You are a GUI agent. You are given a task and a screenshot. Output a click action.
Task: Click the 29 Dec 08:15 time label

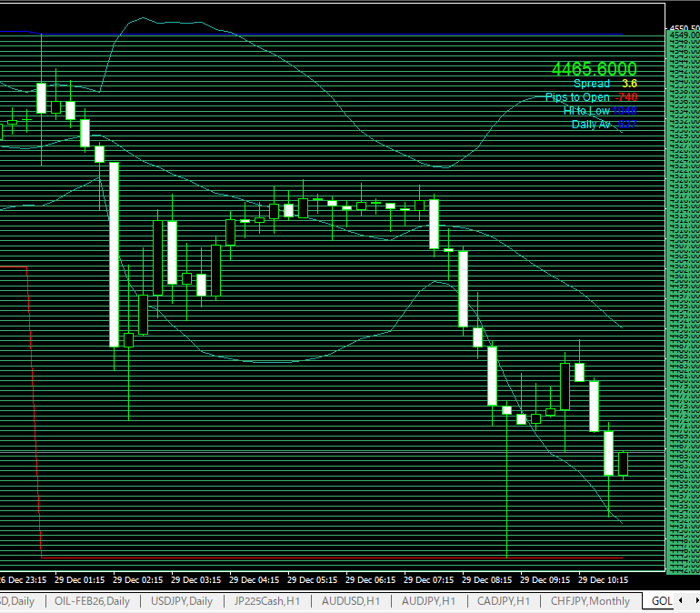point(487,579)
